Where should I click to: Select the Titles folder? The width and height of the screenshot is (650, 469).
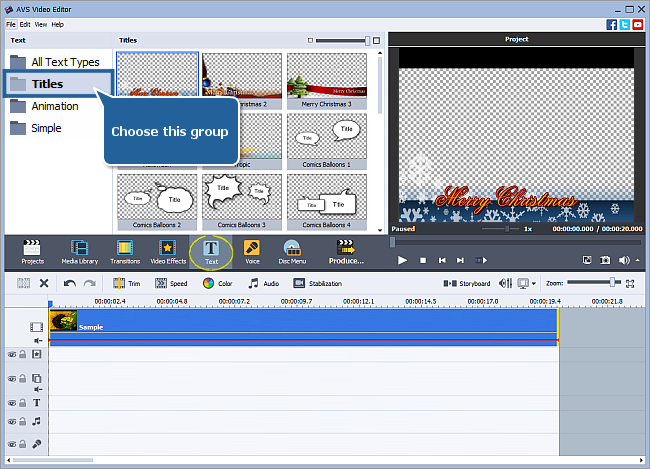(58, 84)
